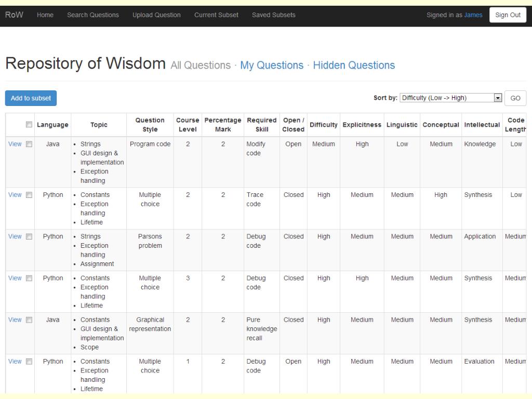Check the Evaluation row checkbox
The height and width of the screenshot is (399, 532).
[29, 362]
